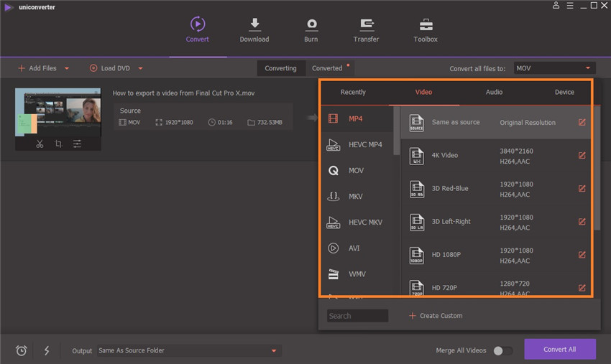Screen dimensions: 611x364
Task: Edit the Same as source preset
Action: [582, 122]
